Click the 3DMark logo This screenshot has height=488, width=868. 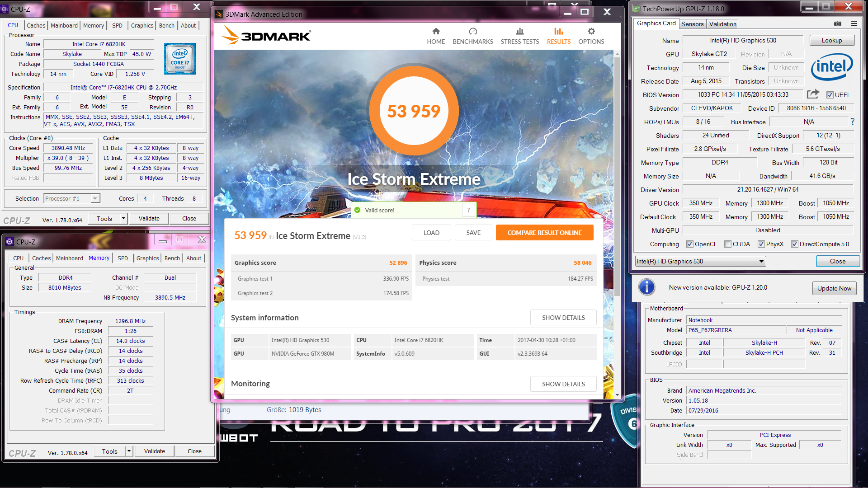tap(267, 35)
